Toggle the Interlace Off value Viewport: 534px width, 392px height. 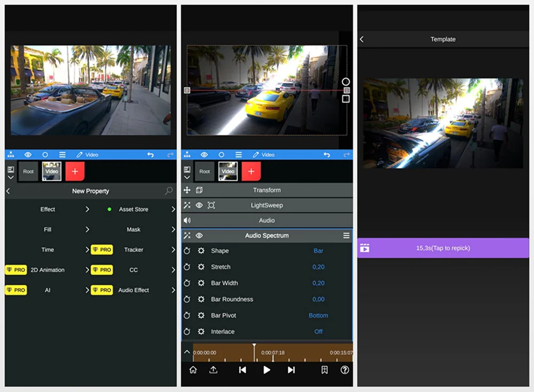[318, 332]
